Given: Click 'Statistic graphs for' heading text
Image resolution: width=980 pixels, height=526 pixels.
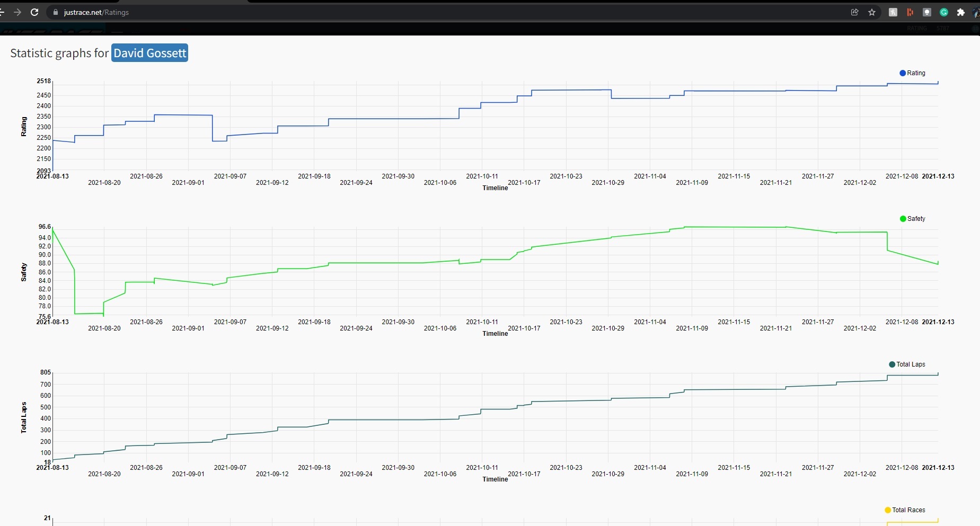Looking at the screenshot, I should pyautogui.click(x=59, y=53).
